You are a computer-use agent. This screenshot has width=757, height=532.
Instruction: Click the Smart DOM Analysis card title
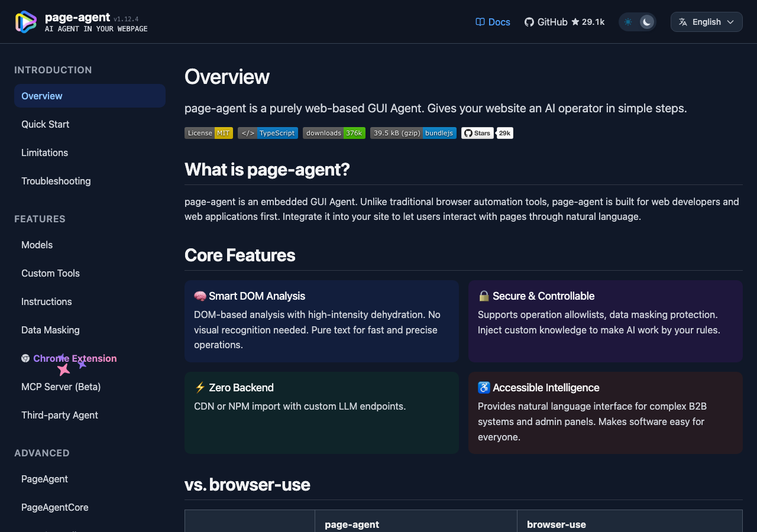[x=257, y=296]
